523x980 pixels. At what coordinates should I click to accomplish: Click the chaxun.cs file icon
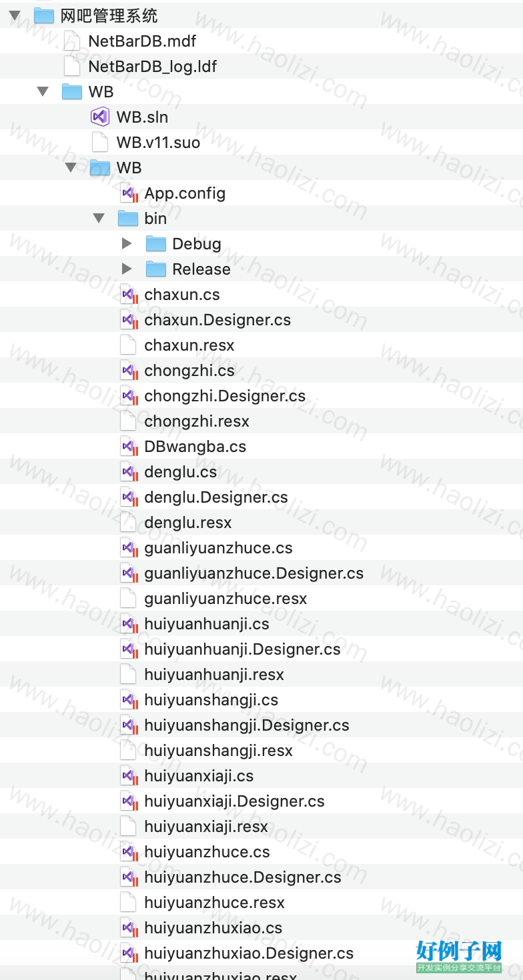(129, 295)
